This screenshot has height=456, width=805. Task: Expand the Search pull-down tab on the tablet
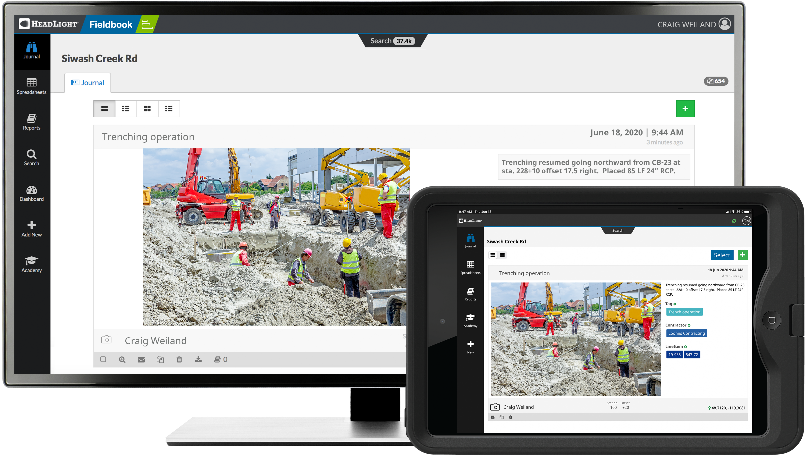coord(617,231)
